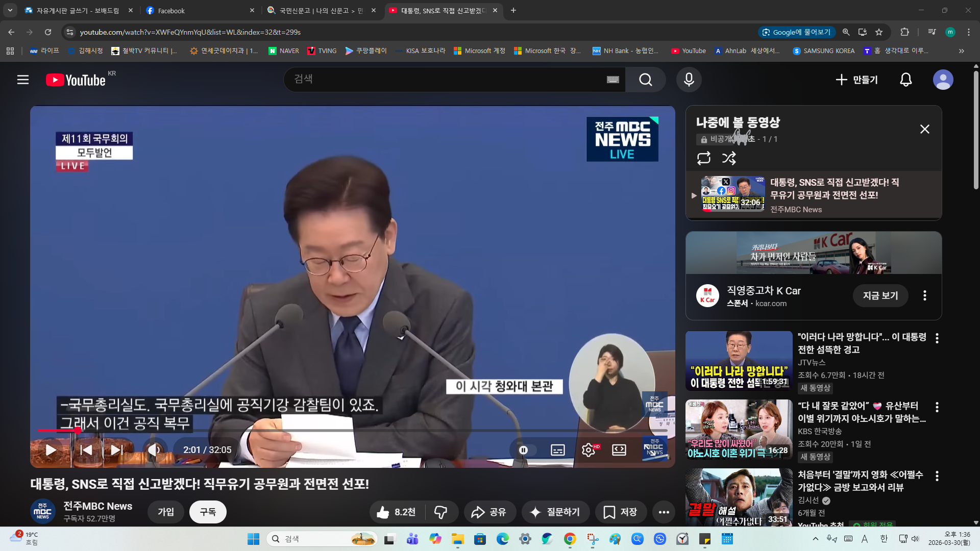Open more actions ellipsis under video
Screen dimensions: 980x551
point(664,512)
